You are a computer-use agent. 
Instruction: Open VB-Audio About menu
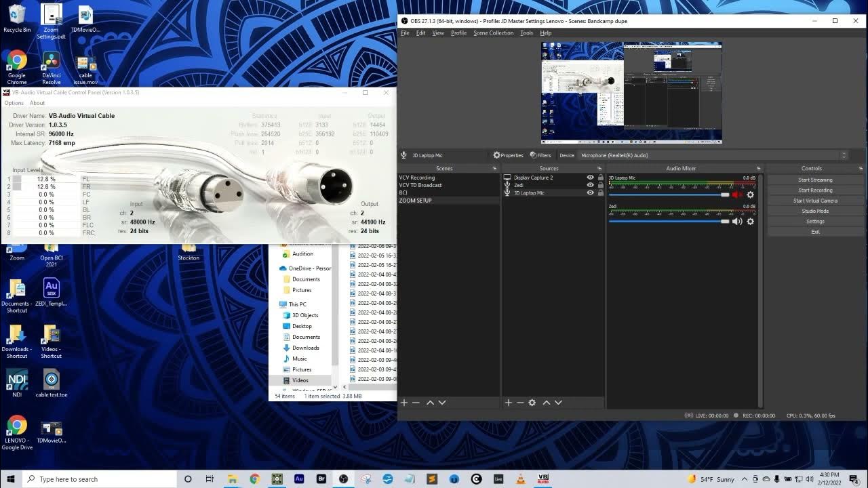(x=37, y=103)
